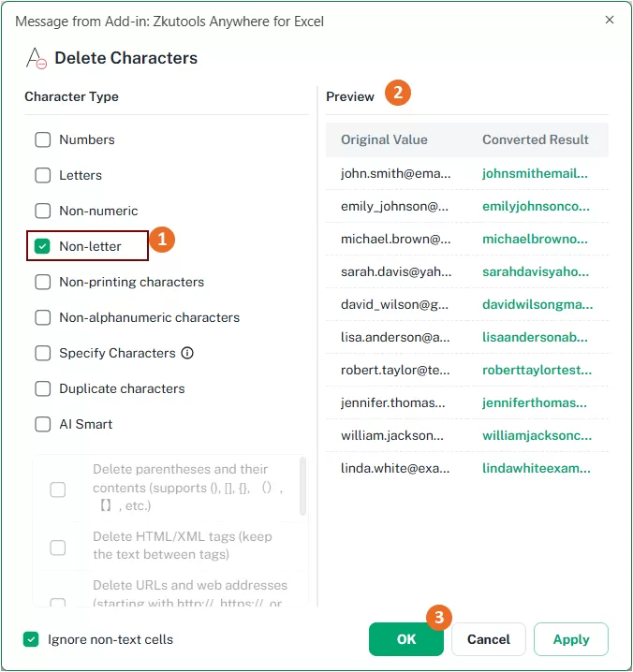Enable the AI Smart option
This screenshot has height=672, width=633.
click(43, 424)
